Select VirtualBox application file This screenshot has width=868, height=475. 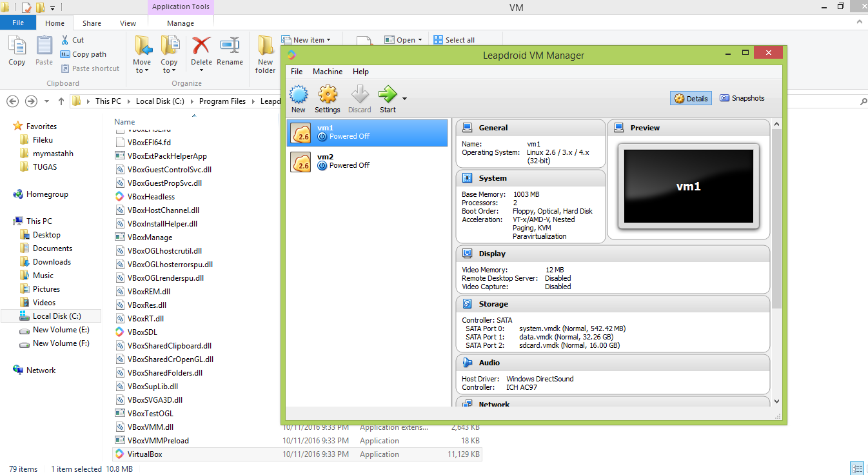pos(297,454)
